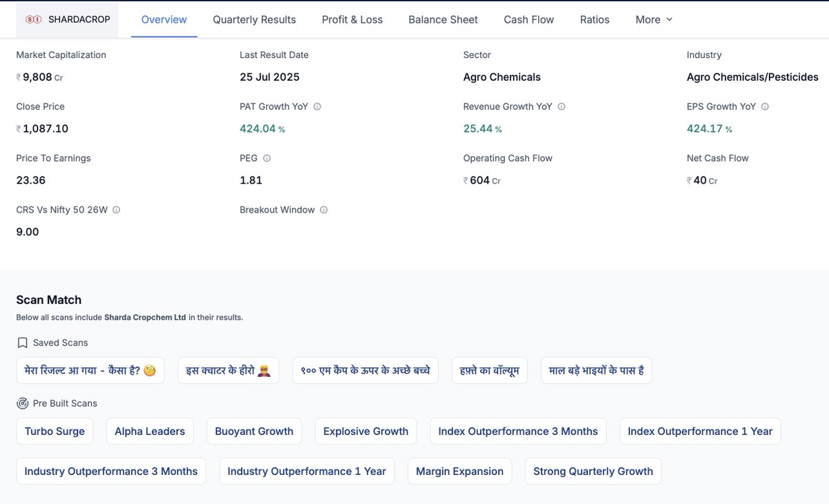The height and width of the screenshot is (504, 829).
Task: Expand the More dropdown menu
Action: 654,19
